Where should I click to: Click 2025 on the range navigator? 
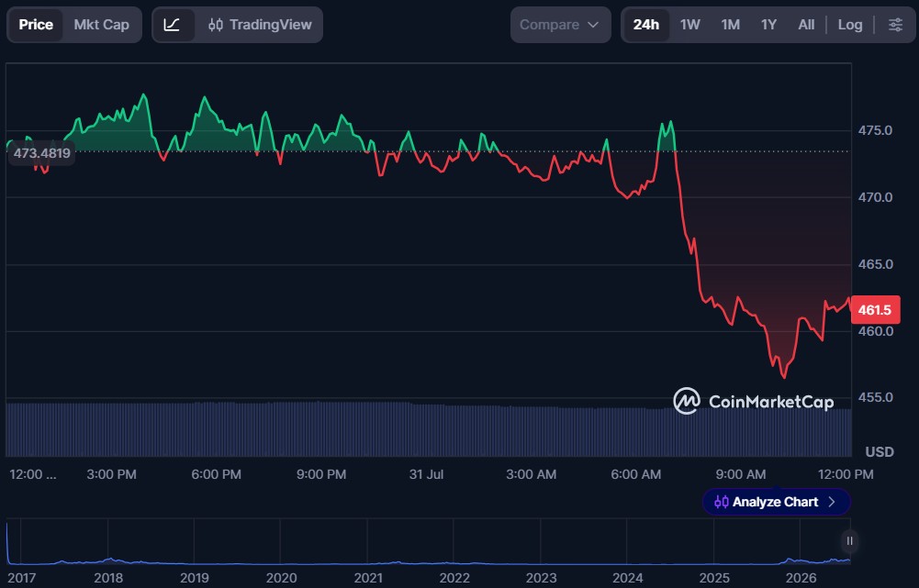[714, 578]
